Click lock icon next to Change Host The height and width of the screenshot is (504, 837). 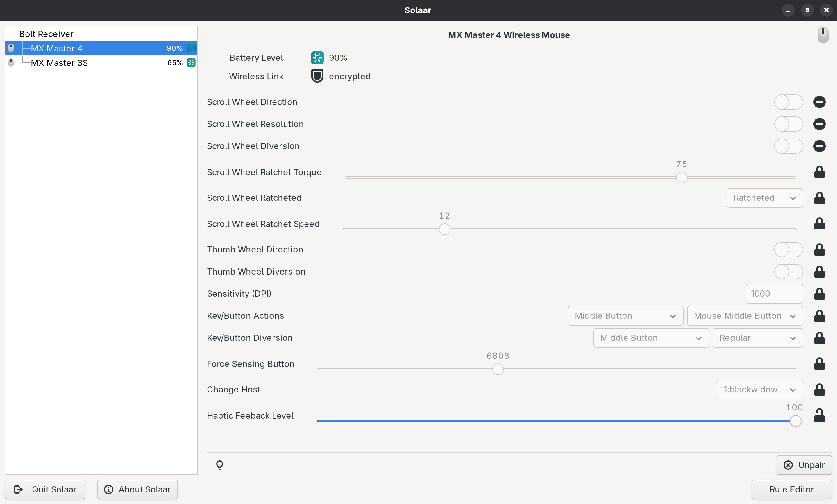(x=819, y=390)
